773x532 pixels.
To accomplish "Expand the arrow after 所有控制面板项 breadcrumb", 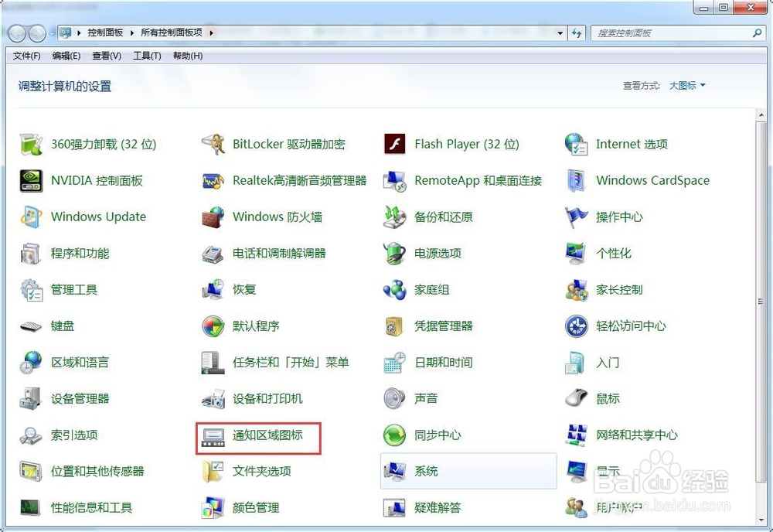I will tap(211, 32).
